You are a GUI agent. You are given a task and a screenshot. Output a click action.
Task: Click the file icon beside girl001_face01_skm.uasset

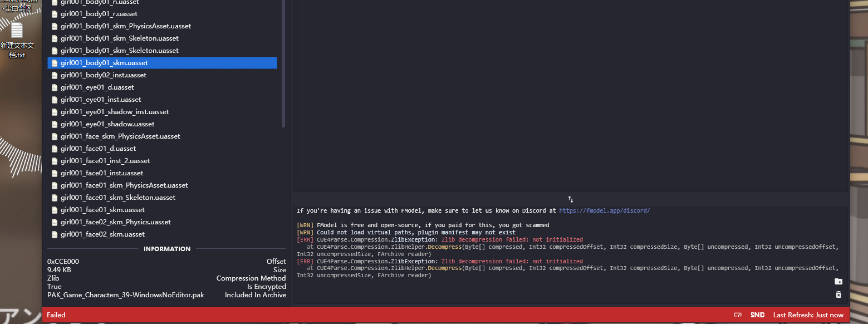click(54, 210)
